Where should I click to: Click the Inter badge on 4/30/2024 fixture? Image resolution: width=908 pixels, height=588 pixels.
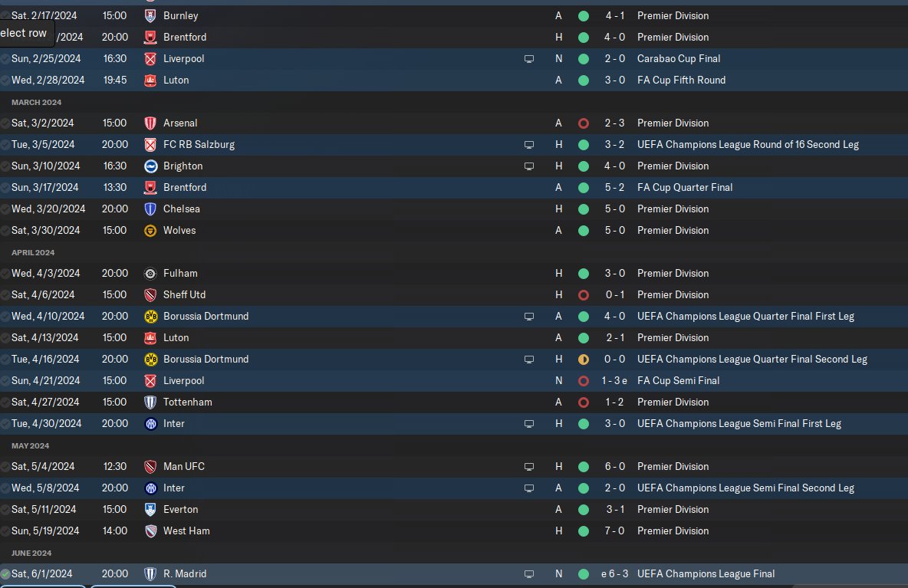pos(150,424)
